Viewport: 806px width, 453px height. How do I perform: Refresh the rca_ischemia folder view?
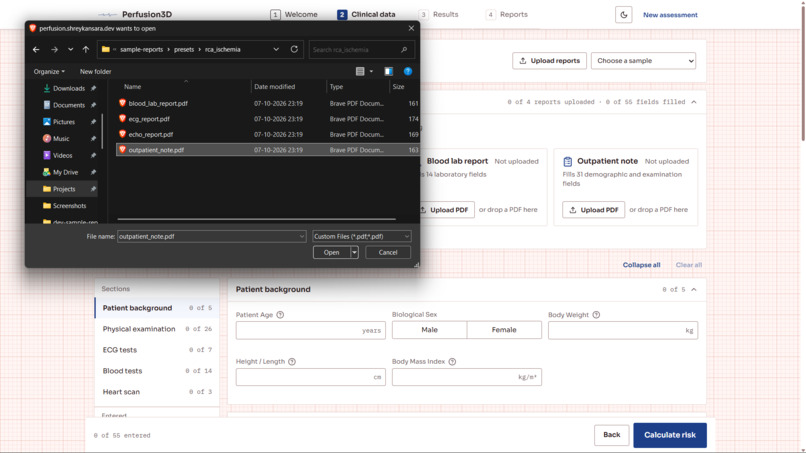coord(294,49)
